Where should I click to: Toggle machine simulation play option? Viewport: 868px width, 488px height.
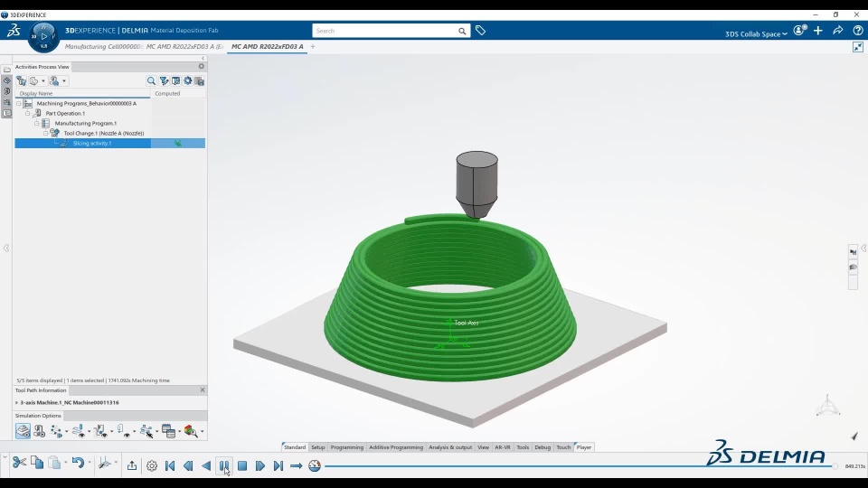pyautogui.click(x=39, y=431)
